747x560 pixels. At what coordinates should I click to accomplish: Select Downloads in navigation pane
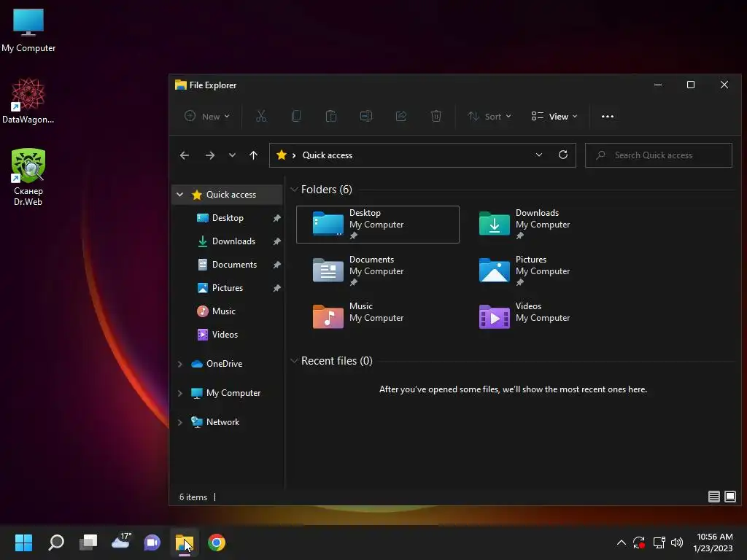(233, 241)
